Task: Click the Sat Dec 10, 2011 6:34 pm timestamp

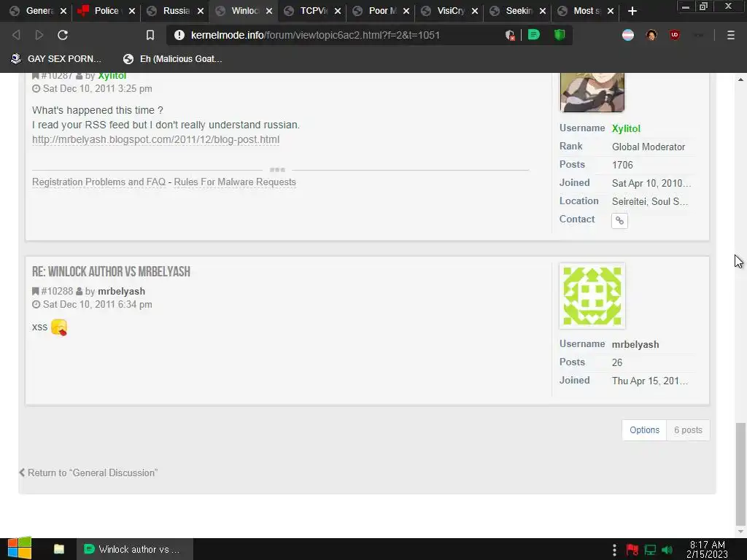Action: pyautogui.click(x=98, y=304)
